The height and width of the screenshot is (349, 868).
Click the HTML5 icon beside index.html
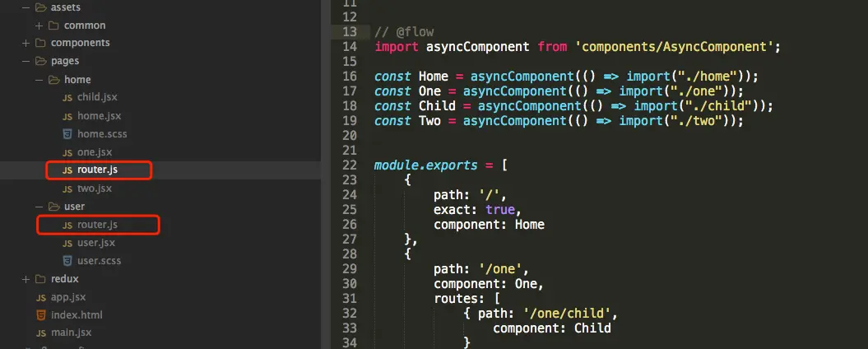pos(41,315)
